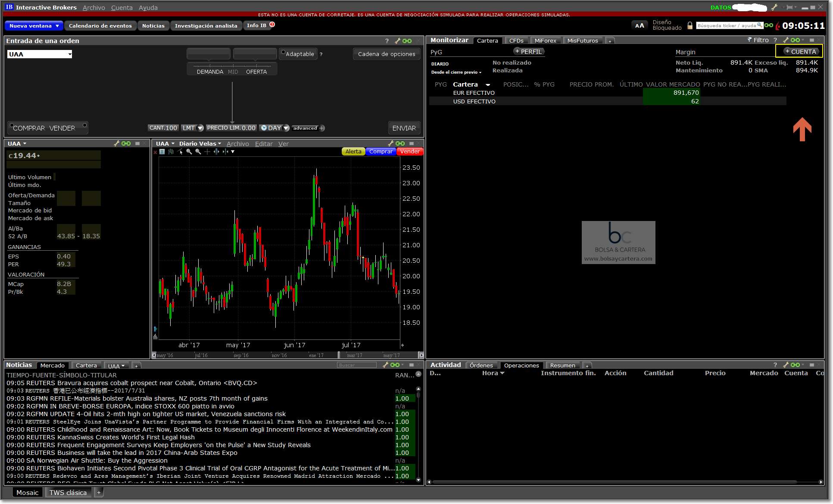The width and height of the screenshot is (833, 504).
Task: Open chart configuration wrench in chart header
Action: coord(390,143)
